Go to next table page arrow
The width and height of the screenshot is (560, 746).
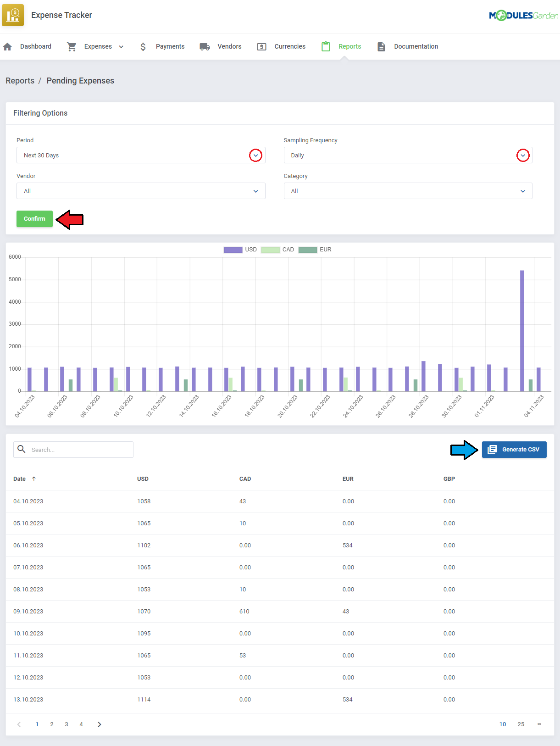coord(100,724)
